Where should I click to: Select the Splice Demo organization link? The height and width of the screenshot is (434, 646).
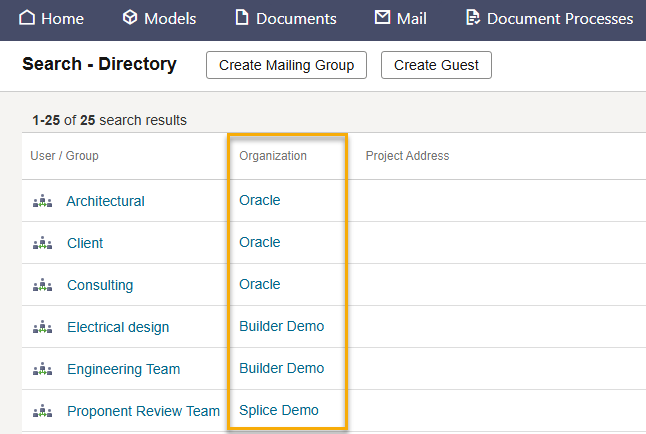(279, 410)
